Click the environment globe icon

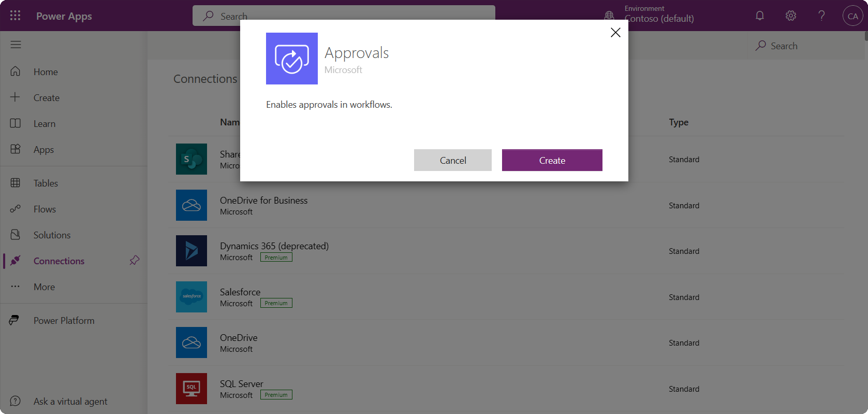tap(610, 16)
